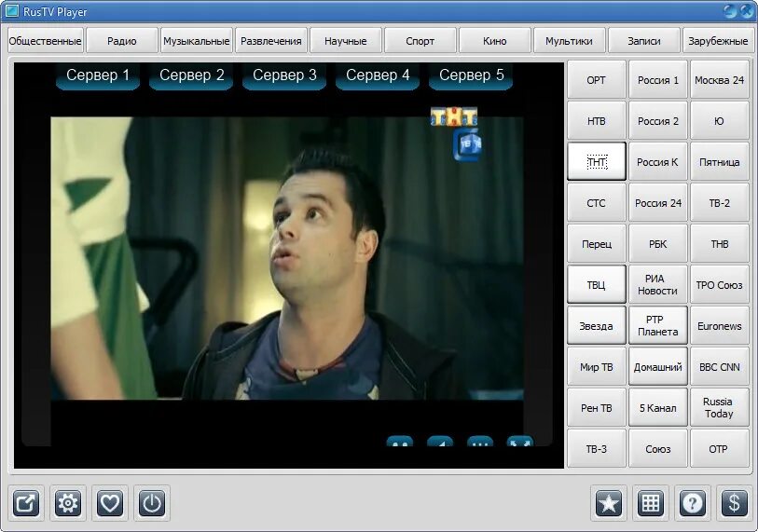Watch the Рен ТВ channel
This screenshot has width=758, height=532.
pos(597,408)
